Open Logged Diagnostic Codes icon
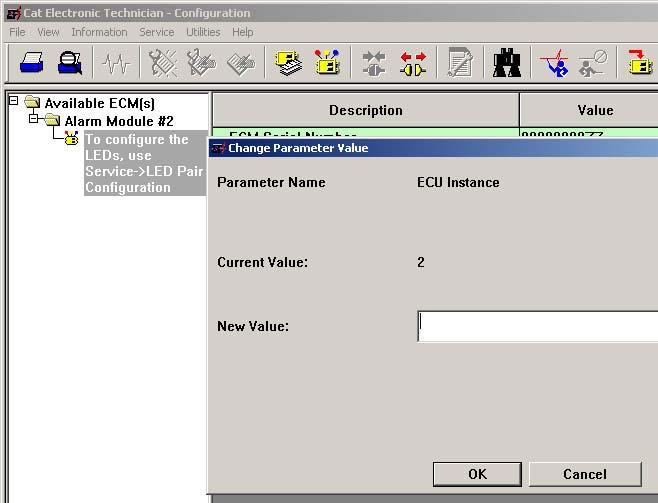 (201, 63)
